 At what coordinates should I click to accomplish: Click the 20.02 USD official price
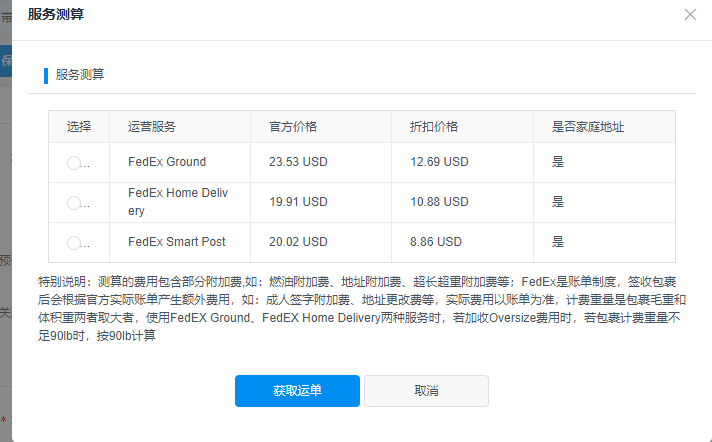(x=298, y=242)
